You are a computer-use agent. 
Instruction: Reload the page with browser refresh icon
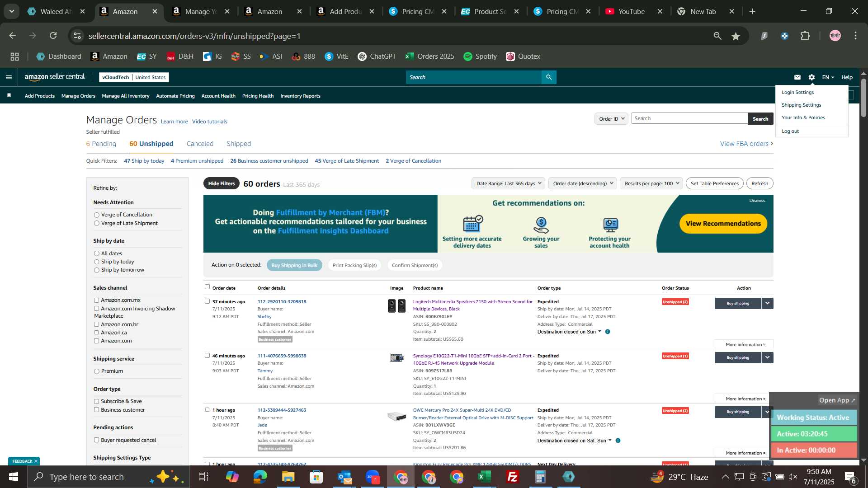coord(53,36)
